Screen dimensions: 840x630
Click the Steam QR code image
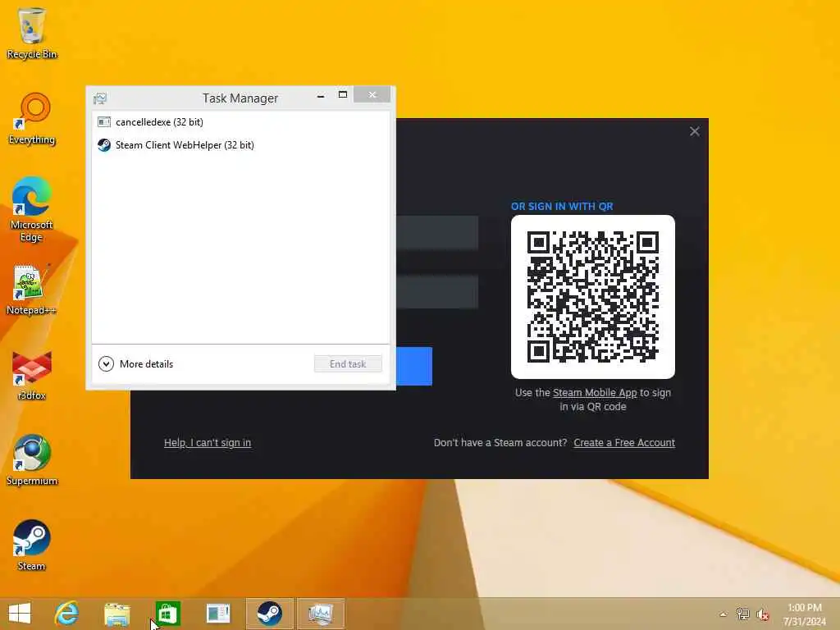593,297
